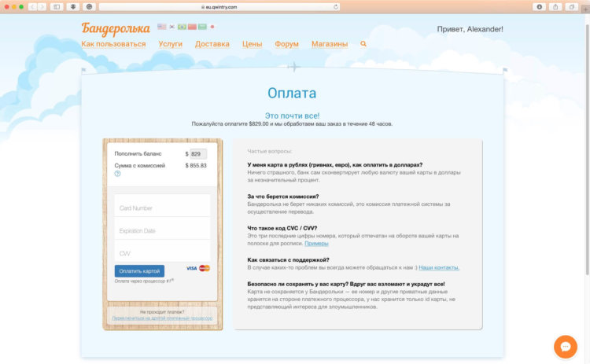Click the eu.qwintry.com address bar

coord(219,7)
